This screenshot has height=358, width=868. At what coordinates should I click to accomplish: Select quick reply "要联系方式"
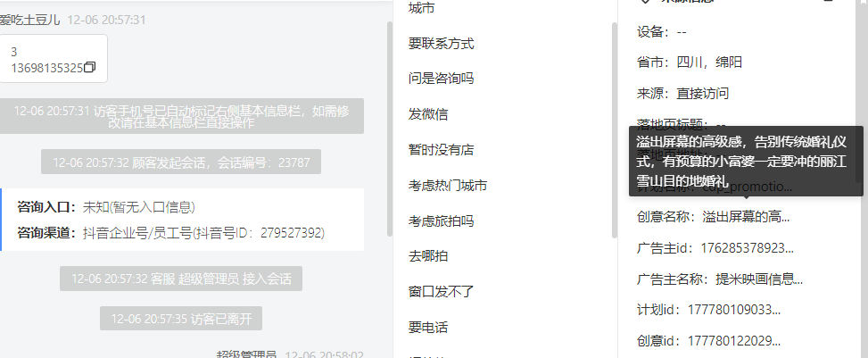click(442, 43)
